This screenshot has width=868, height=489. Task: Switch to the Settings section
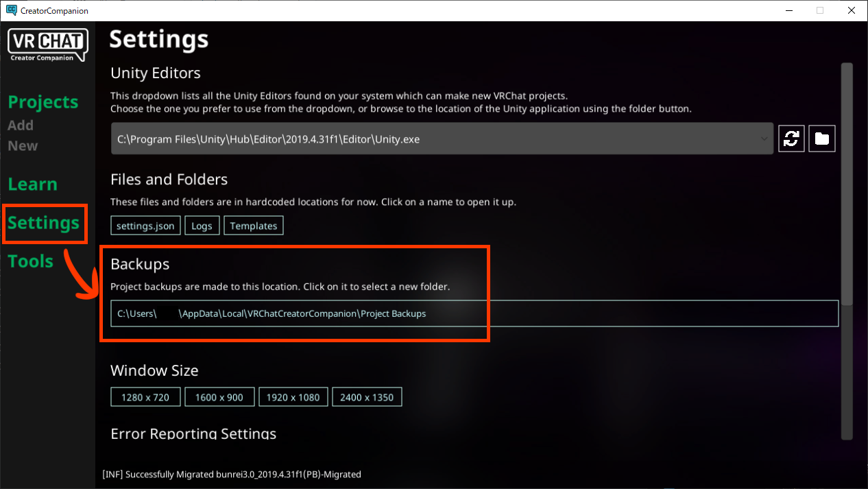click(44, 223)
